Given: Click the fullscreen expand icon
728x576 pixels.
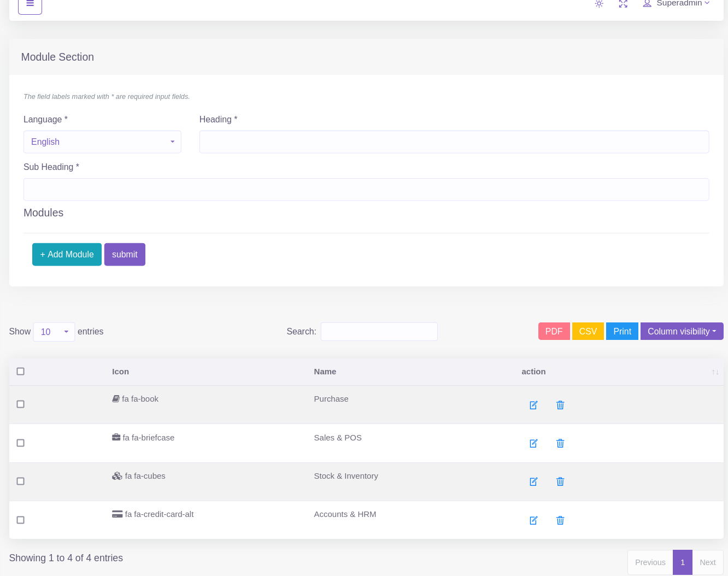Looking at the screenshot, I should [x=623, y=4].
